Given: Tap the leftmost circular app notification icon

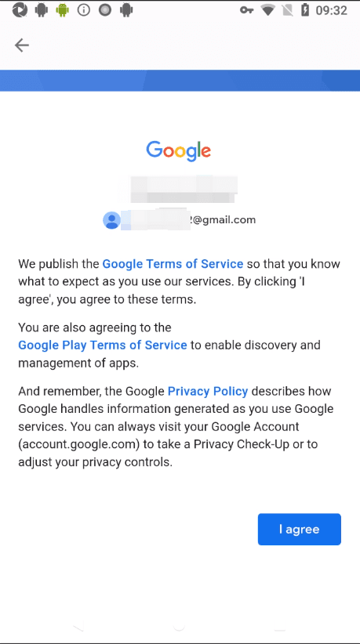Looking at the screenshot, I should click(x=20, y=10).
